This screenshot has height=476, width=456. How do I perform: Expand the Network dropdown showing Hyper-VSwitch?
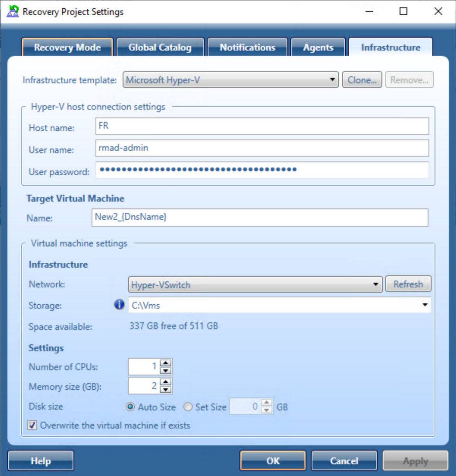(x=376, y=284)
